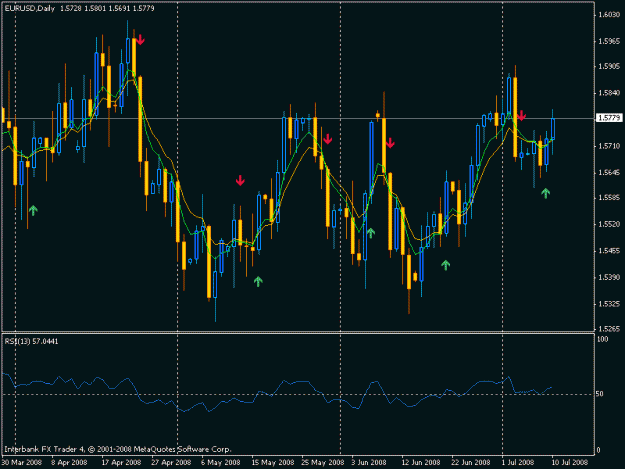Screen dimensions: 625x469
Task: Click the 1.5455 price axis label
Action: tap(609, 251)
